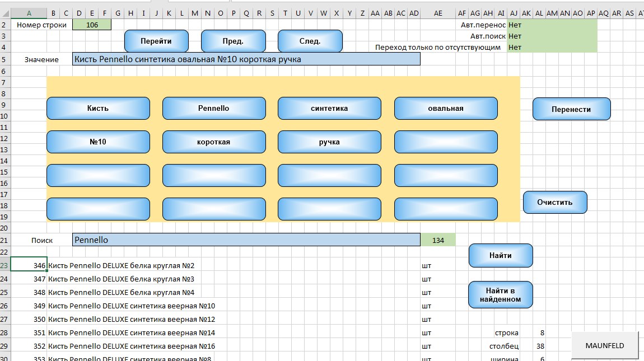Click the ручка word button

point(329,142)
